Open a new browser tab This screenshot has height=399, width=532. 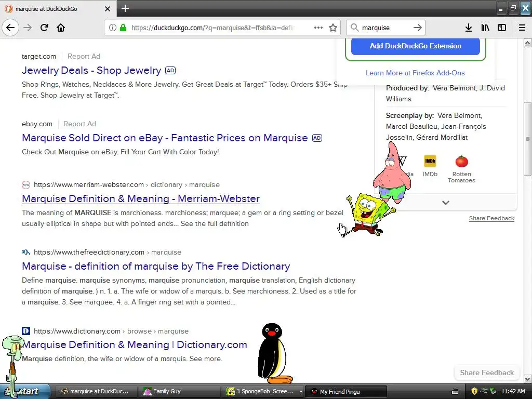tap(125, 8)
